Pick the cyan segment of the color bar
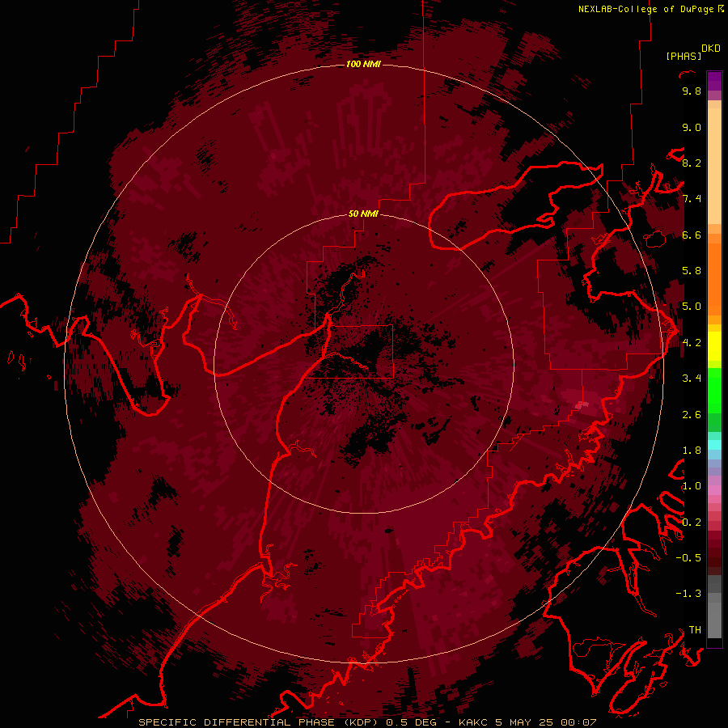Image resolution: width=728 pixels, height=728 pixels. coord(714,445)
